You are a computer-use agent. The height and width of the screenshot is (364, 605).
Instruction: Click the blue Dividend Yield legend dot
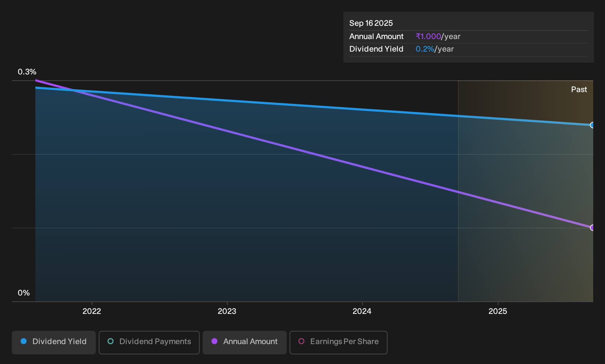click(24, 342)
